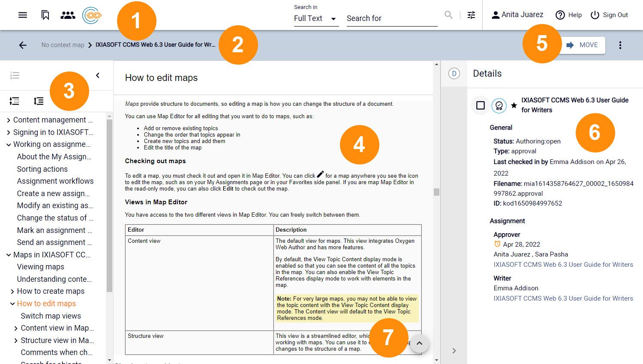The image size is (643, 364).
Task: Click the IXIASOFT CCMS Web 6.3 breadcrumb
Action: 155,45
